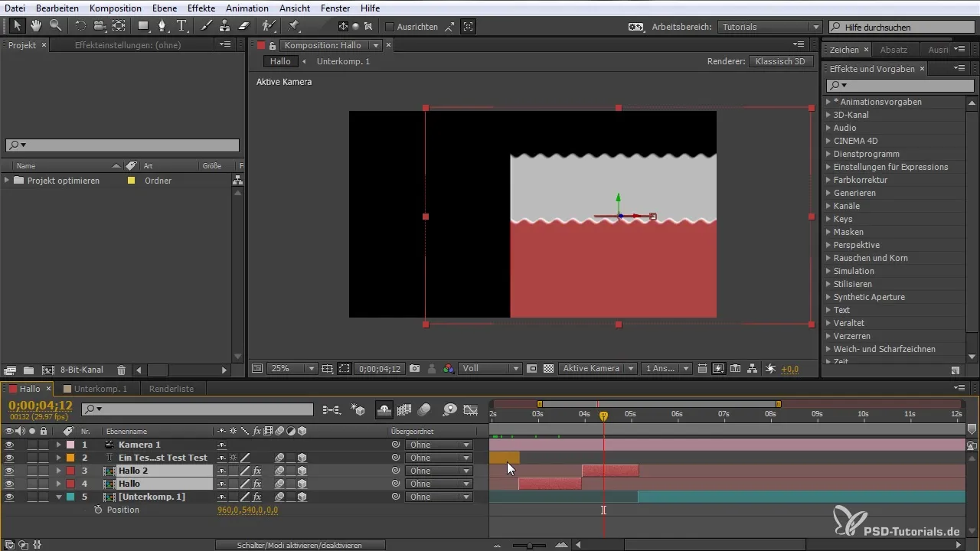Open the Komposition menu

click(x=116, y=8)
